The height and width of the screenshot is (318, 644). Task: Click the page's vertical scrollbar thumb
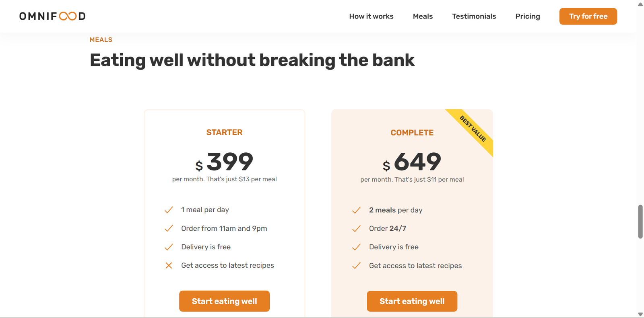(640, 222)
